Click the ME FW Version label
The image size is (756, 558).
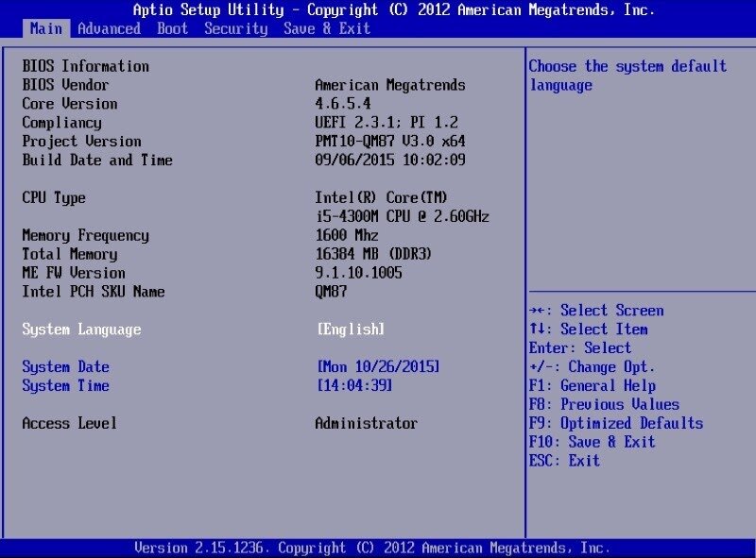(x=74, y=273)
